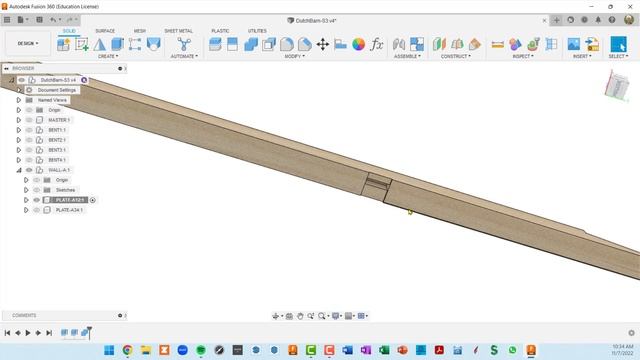Select the Measure tool
Image resolution: width=640 pixels, height=360 pixels.
pyautogui.click(x=497, y=44)
